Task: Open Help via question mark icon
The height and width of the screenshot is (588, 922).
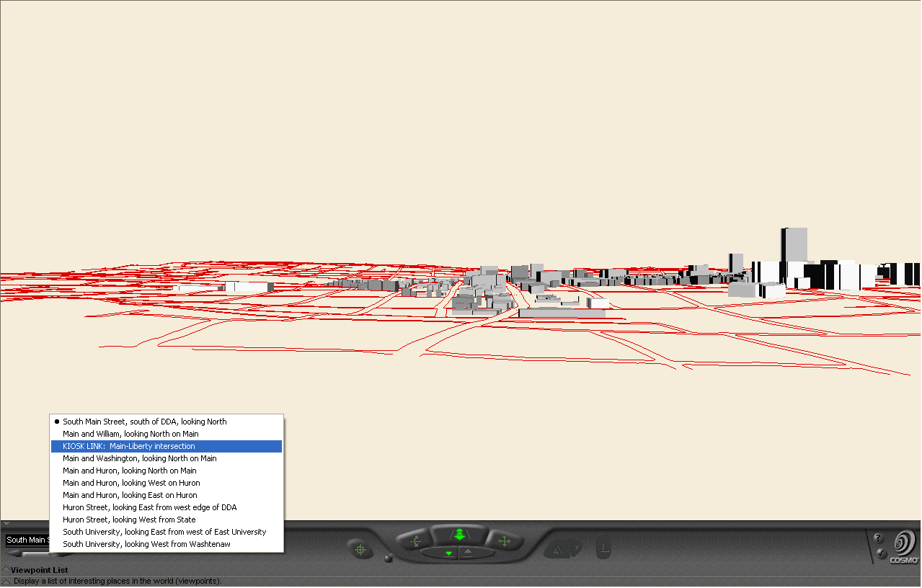Action: coord(878,538)
